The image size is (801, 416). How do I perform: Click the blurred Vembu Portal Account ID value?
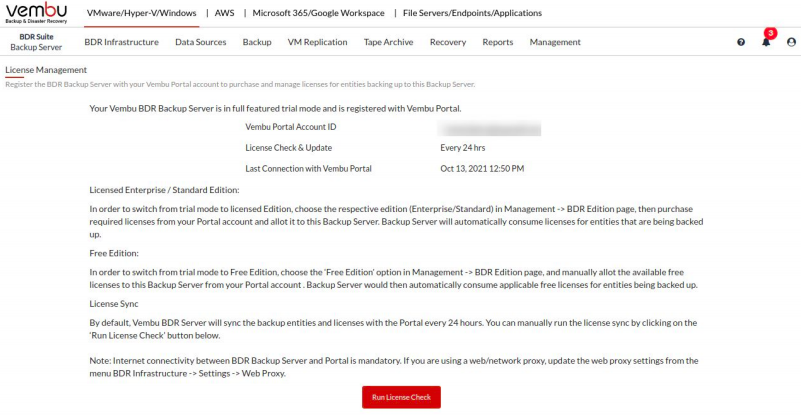pos(489,128)
